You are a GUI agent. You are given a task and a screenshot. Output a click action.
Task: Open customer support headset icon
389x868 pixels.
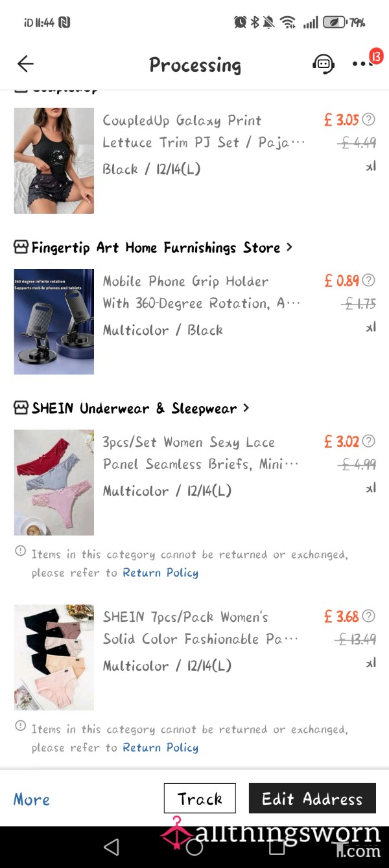click(x=323, y=63)
